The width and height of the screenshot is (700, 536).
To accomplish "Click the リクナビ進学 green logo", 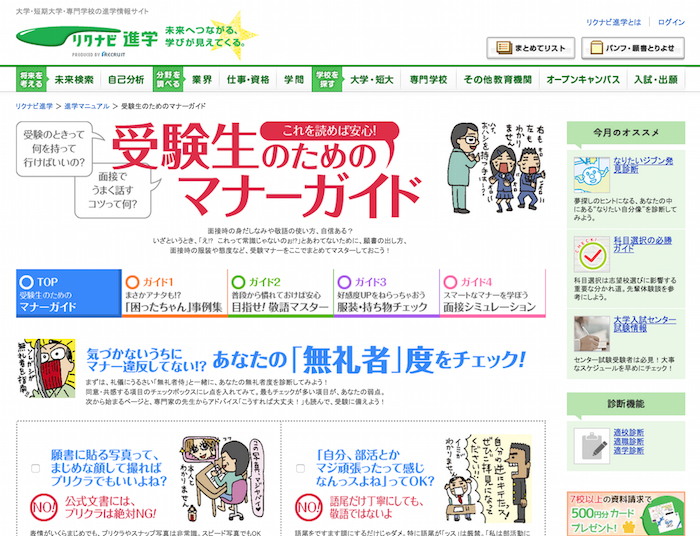I will (x=87, y=39).
